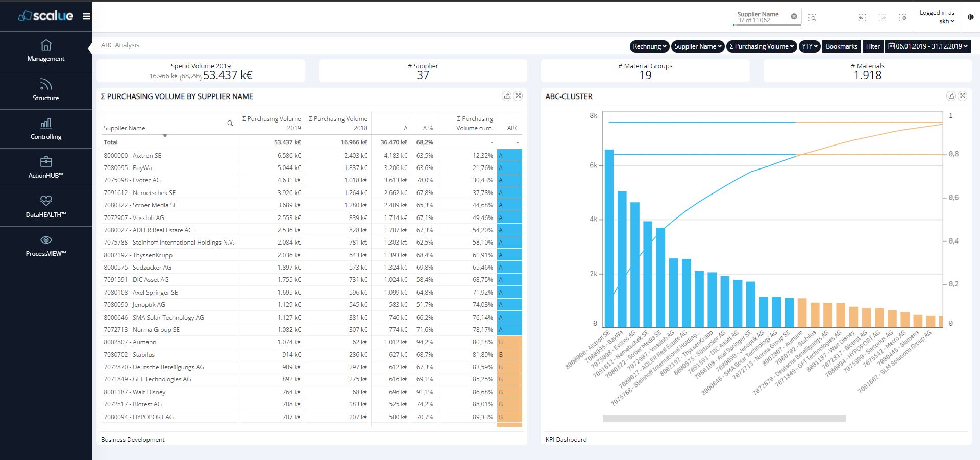Viewport: 980px width, 460px height.
Task: Share the Purchasing Volume by Supplier table
Action: pyautogui.click(x=506, y=96)
